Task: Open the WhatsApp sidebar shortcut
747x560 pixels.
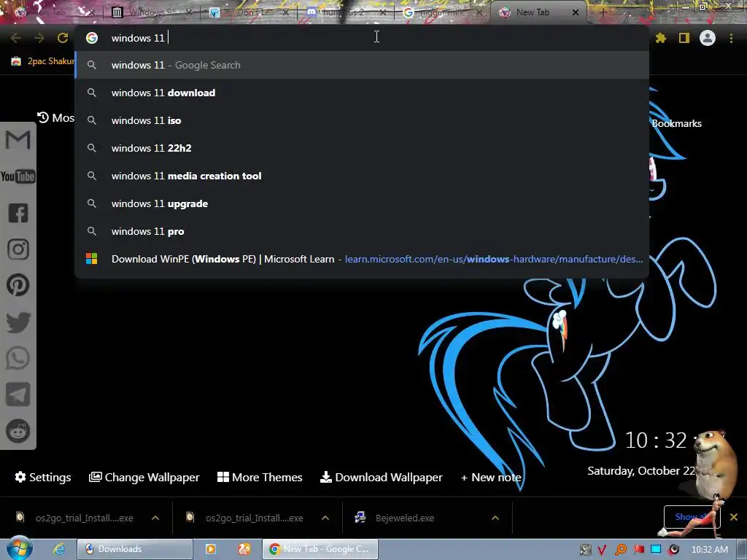Action: pos(18,358)
